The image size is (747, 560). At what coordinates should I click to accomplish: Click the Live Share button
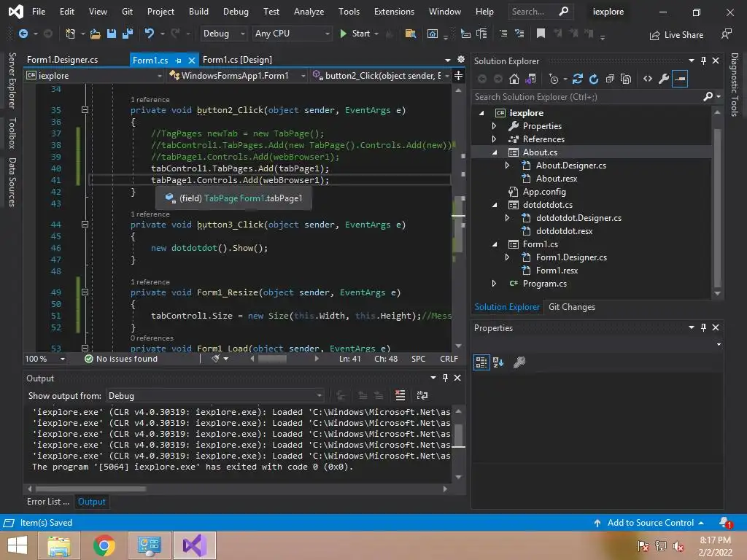point(676,35)
